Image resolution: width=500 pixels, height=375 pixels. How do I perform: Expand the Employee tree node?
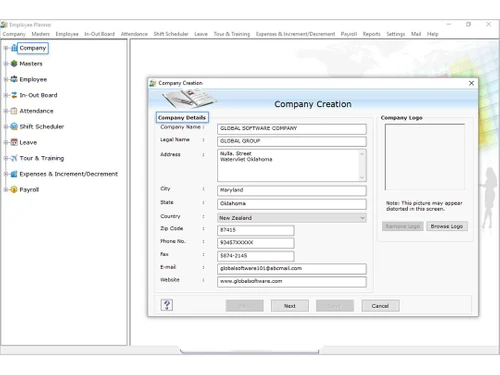click(6, 79)
